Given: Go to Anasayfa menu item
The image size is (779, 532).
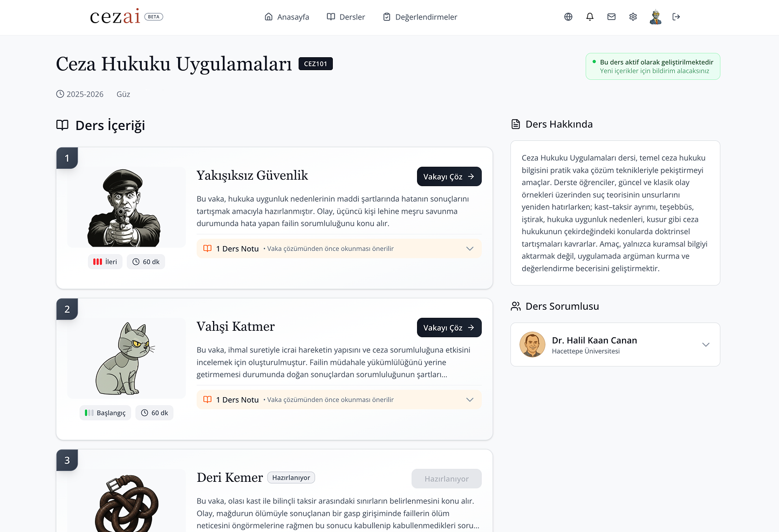Looking at the screenshot, I should pyautogui.click(x=286, y=17).
